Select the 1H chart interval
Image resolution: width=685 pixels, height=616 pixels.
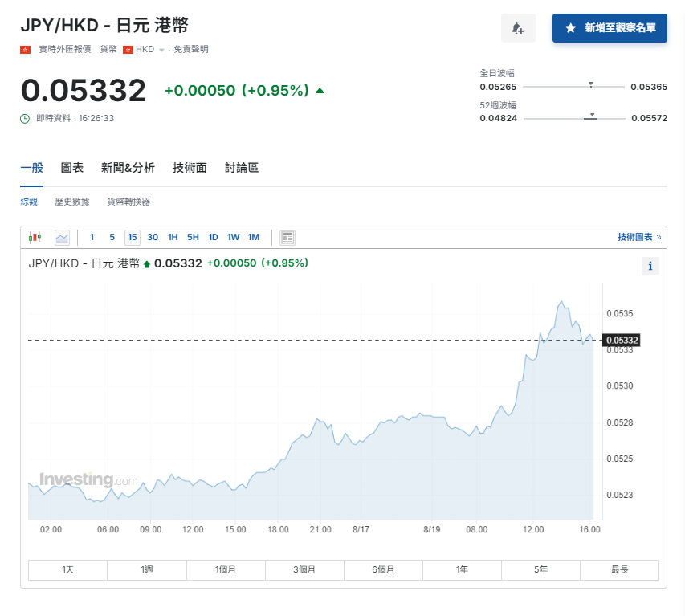click(x=173, y=237)
